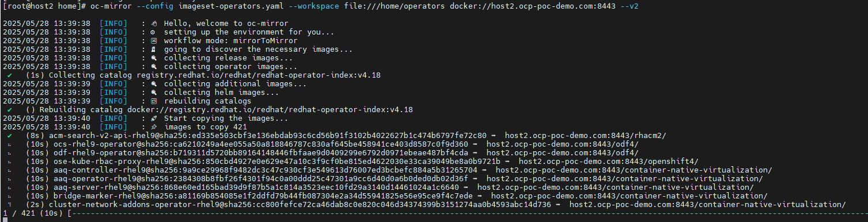
Task: Click the rocket icon before Start copying images
Action: click(x=153, y=118)
